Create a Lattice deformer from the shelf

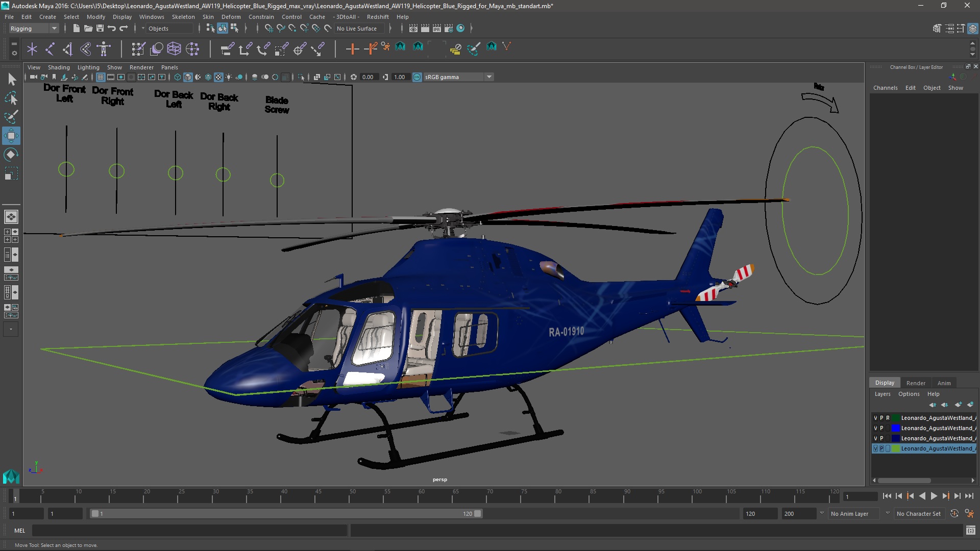(174, 49)
